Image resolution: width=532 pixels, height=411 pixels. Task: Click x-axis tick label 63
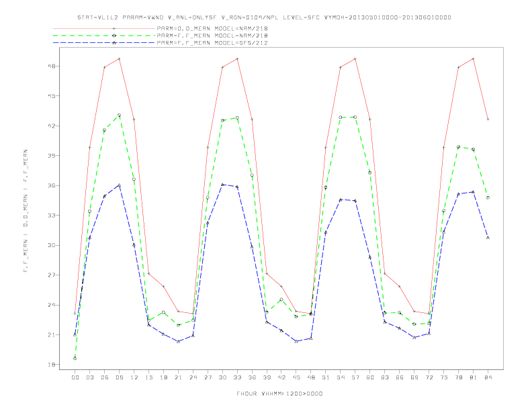tap(385, 377)
